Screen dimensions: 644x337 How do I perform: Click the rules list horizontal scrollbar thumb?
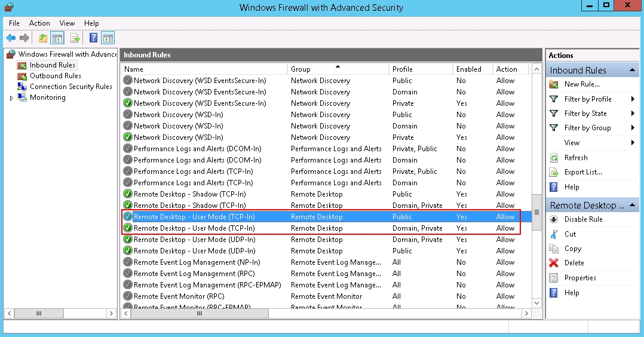click(200, 314)
